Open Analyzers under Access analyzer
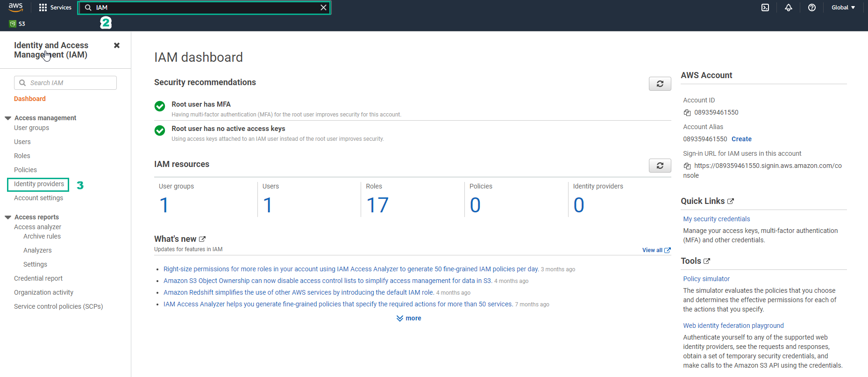The image size is (868, 377). (x=37, y=250)
